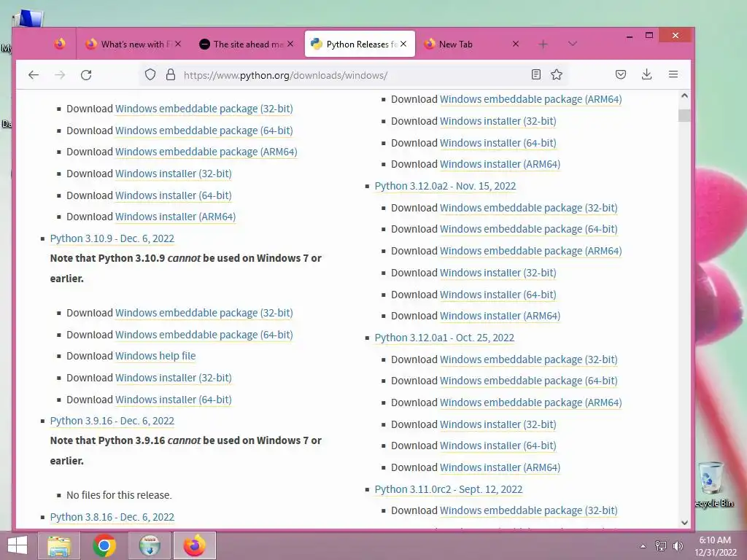Download Python 3.12.0a1 Windows installer (64-bit)
This screenshot has width=747, height=560.
click(498, 446)
